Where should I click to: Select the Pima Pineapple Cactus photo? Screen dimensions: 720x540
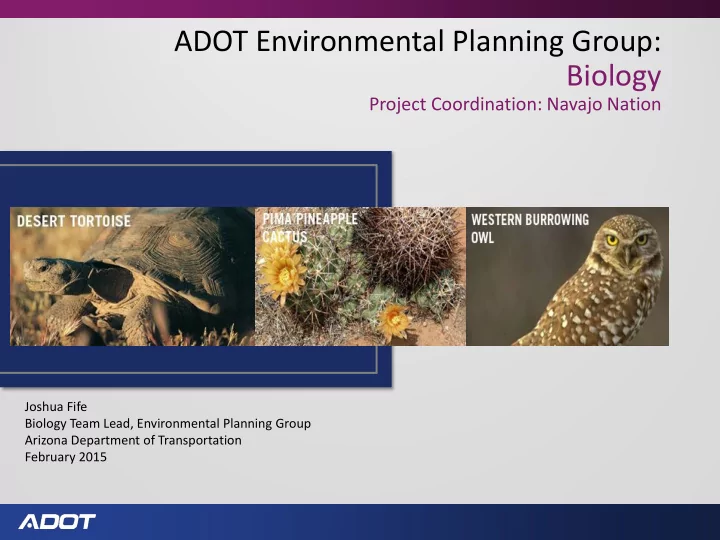pyautogui.click(x=360, y=276)
